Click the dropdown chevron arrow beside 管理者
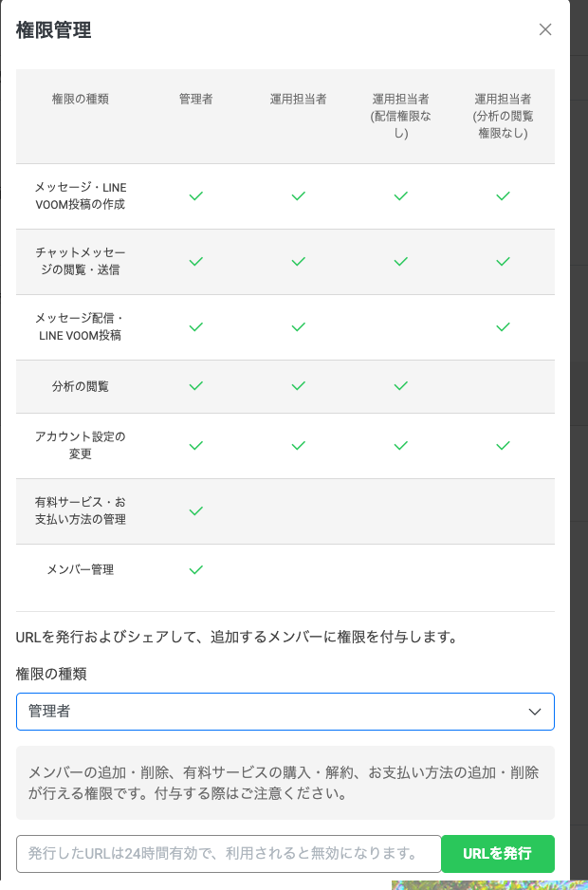The image size is (588, 890). [x=535, y=712]
